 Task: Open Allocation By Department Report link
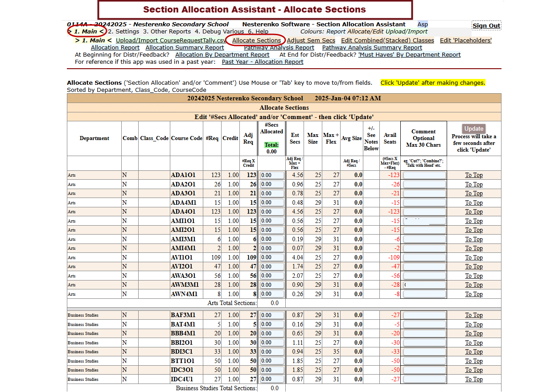click(222, 55)
